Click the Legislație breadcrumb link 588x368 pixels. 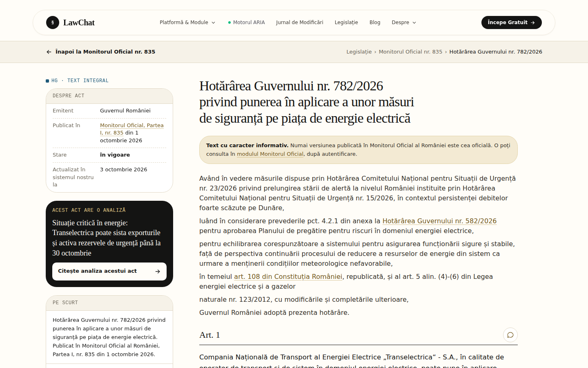tap(359, 52)
